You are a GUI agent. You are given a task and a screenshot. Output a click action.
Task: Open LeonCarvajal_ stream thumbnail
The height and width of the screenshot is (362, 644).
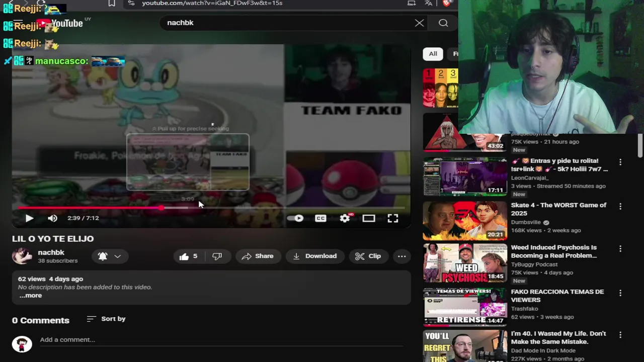click(465, 176)
